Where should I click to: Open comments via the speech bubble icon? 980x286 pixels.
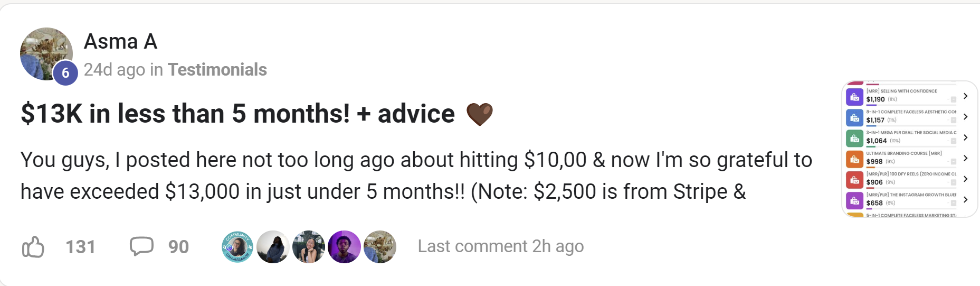[x=141, y=246]
